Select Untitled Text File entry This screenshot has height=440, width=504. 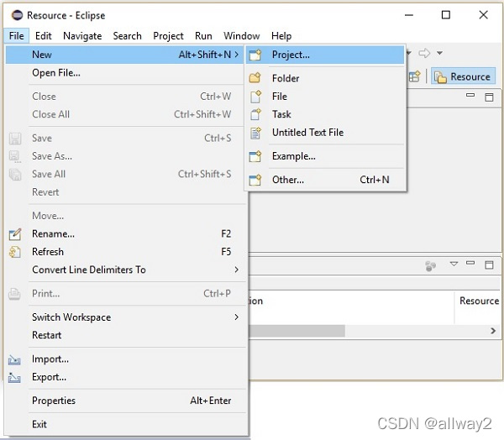[x=325, y=132]
